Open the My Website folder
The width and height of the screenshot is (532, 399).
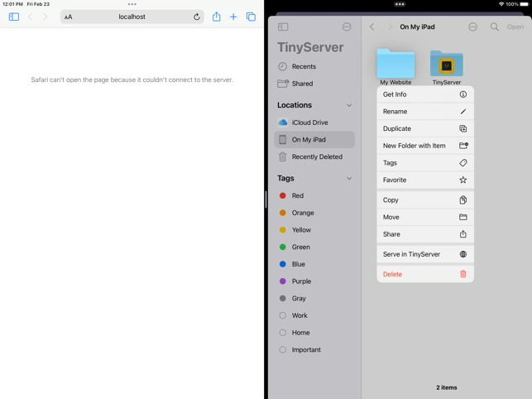tap(395, 64)
